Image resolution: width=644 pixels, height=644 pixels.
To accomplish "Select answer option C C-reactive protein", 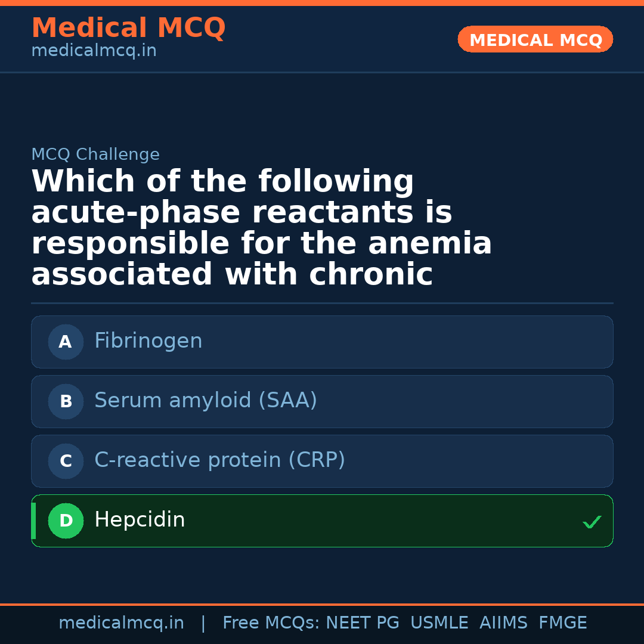I will tap(322, 461).
